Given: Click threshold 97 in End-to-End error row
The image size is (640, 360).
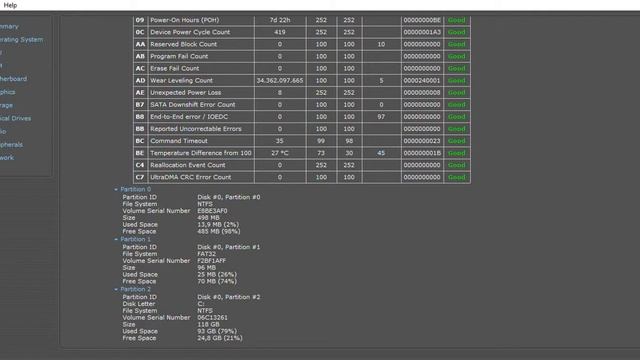Looking at the screenshot, I should [x=381, y=117].
